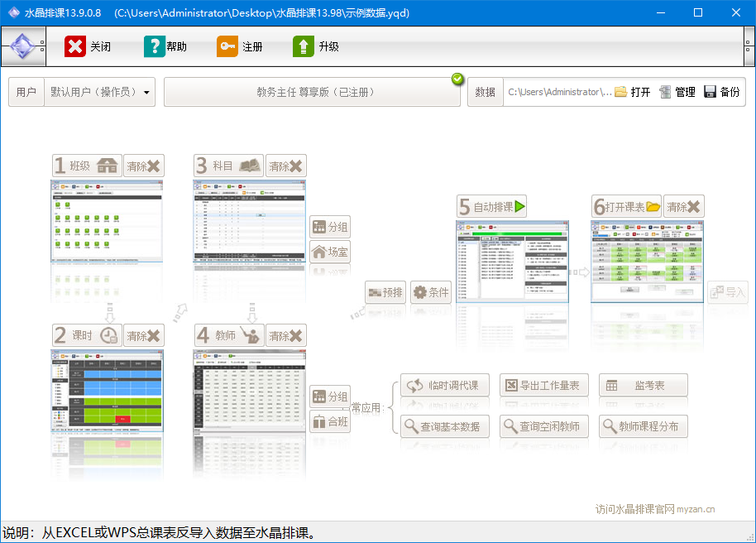Click the 教务主任 尊享版 registered edition bar
The width and height of the screenshot is (756, 543).
(312, 93)
